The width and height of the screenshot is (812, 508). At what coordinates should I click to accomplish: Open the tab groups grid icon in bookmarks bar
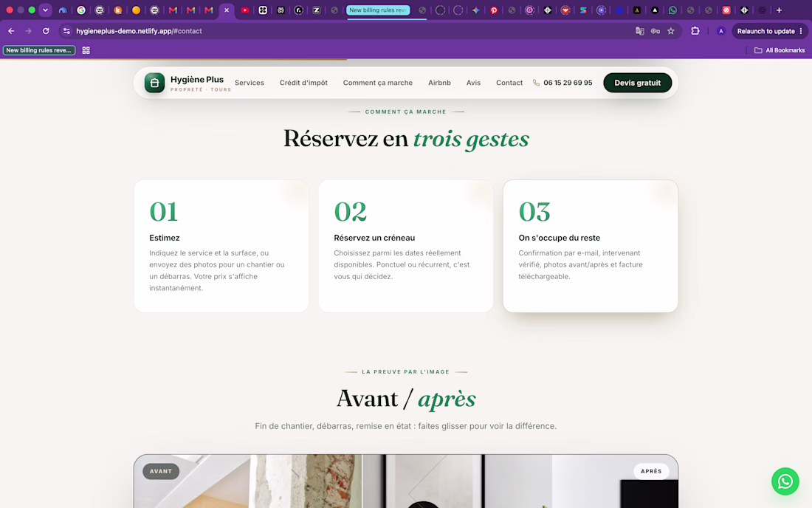point(86,50)
